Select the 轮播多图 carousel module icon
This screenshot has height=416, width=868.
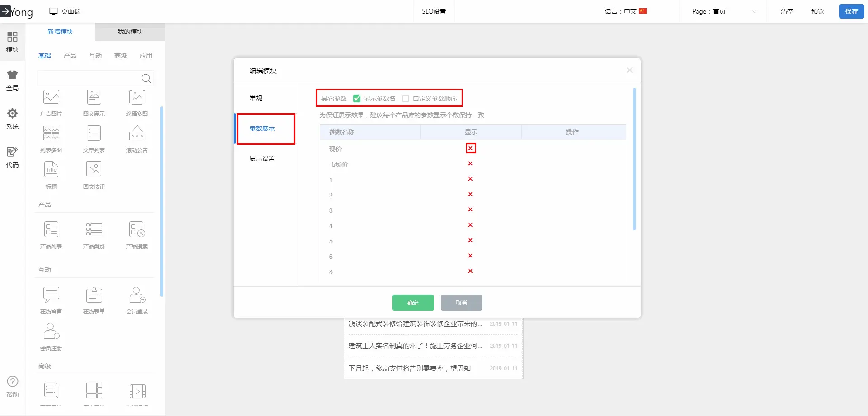pos(137,98)
